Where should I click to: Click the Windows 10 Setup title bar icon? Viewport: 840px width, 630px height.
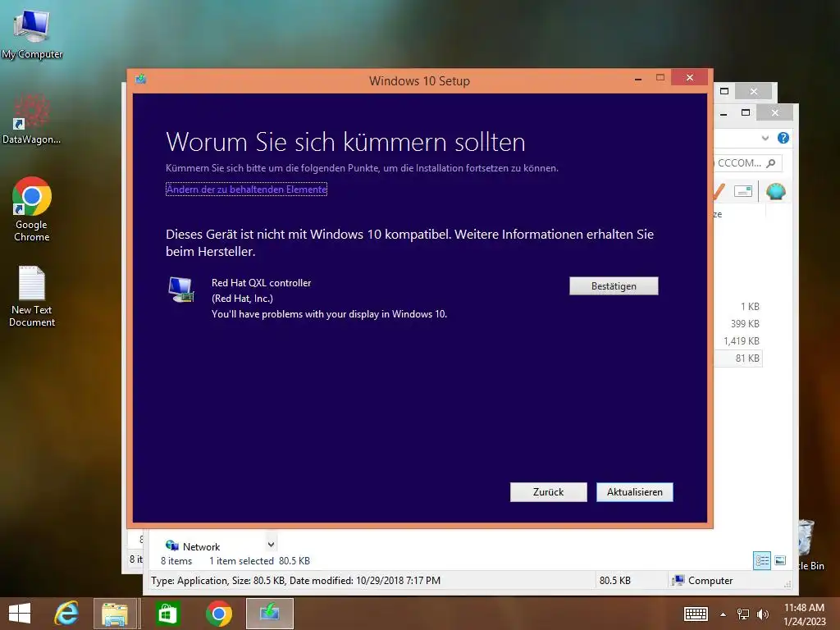pyautogui.click(x=141, y=80)
